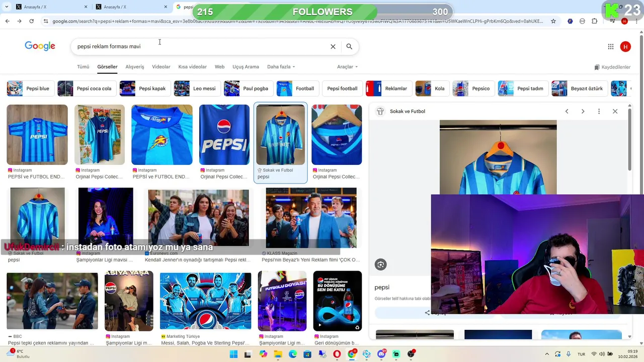Image resolution: width=644 pixels, height=362 pixels.
Task: Clear the search box with X icon
Action: pyautogui.click(x=333, y=46)
